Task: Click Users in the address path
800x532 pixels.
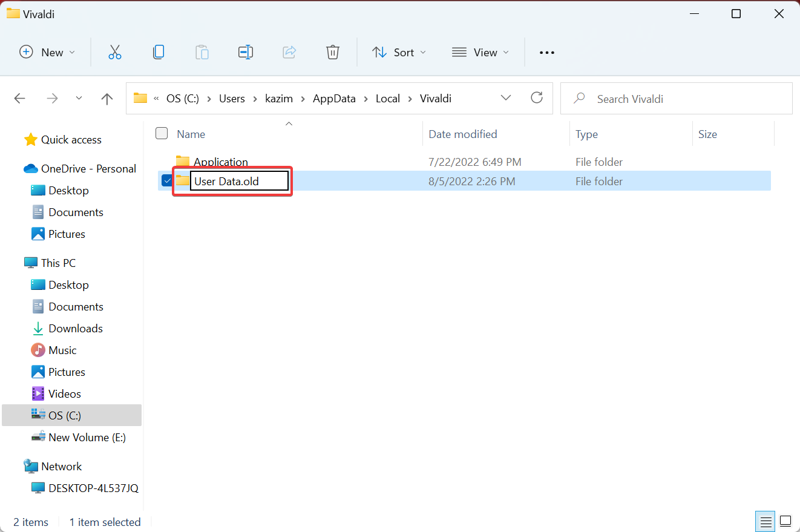Action: 232,99
